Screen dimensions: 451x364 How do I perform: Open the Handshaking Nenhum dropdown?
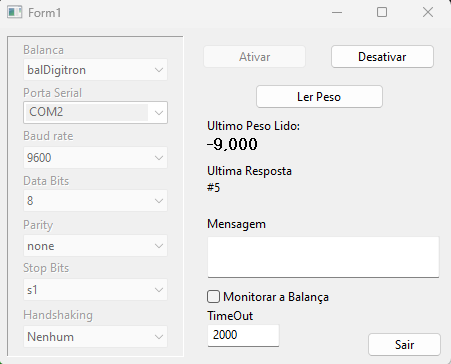click(x=95, y=337)
